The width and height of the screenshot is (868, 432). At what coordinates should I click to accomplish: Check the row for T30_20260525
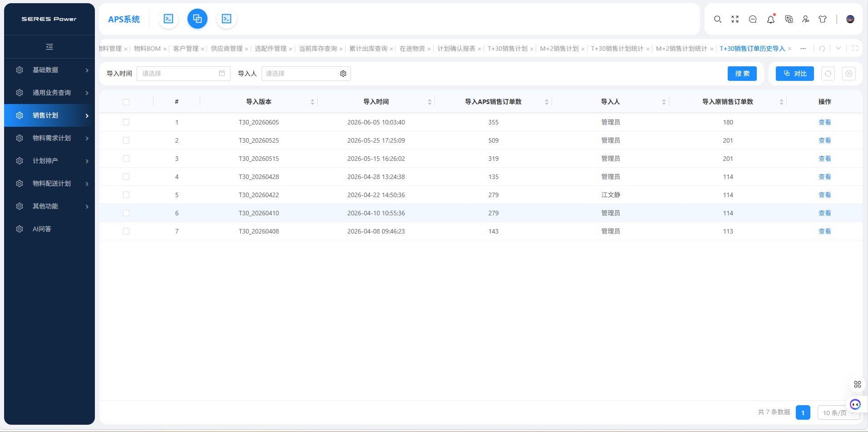point(126,140)
